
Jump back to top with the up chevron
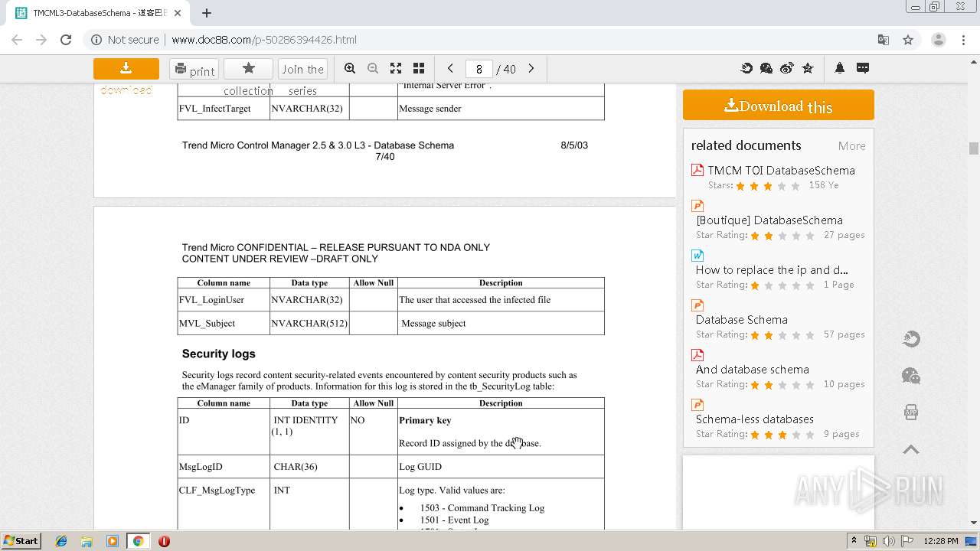(x=911, y=450)
